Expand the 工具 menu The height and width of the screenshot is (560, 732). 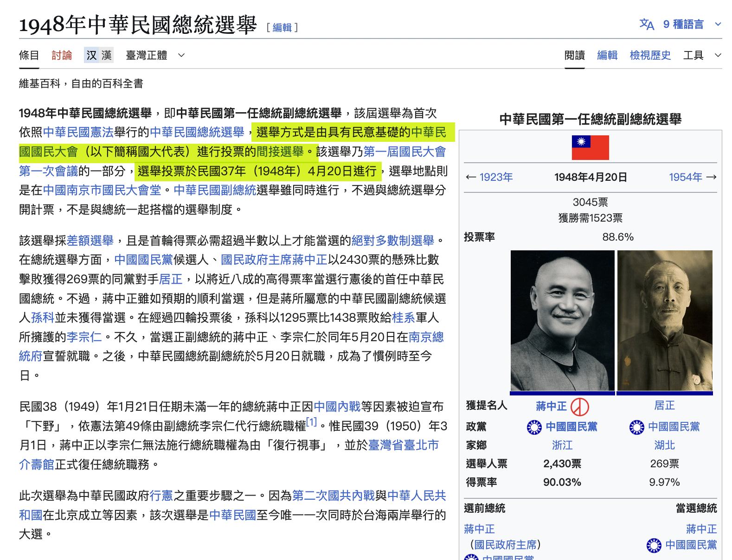click(702, 55)
